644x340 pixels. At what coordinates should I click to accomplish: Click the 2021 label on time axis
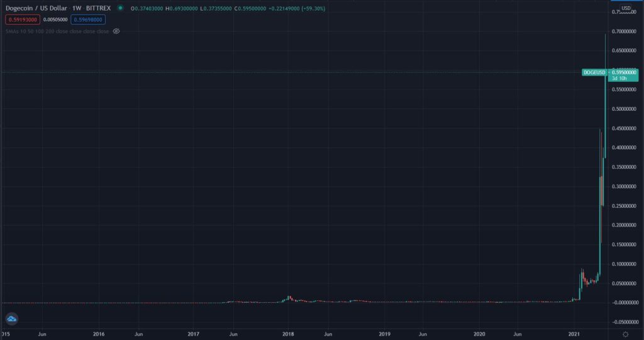pos(574,333)
